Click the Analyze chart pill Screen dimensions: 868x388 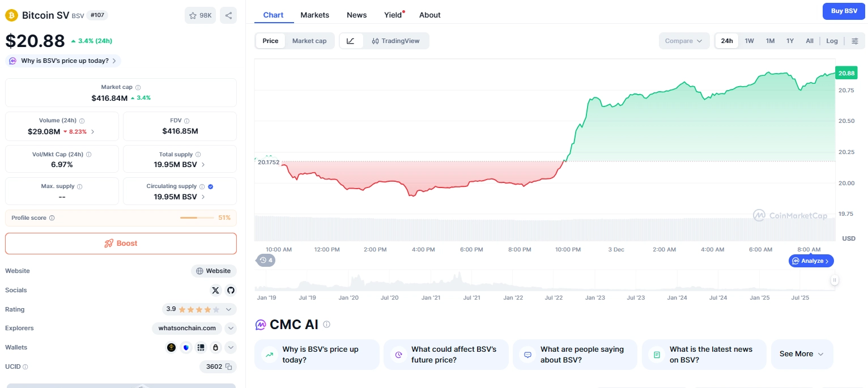[811, 261]
